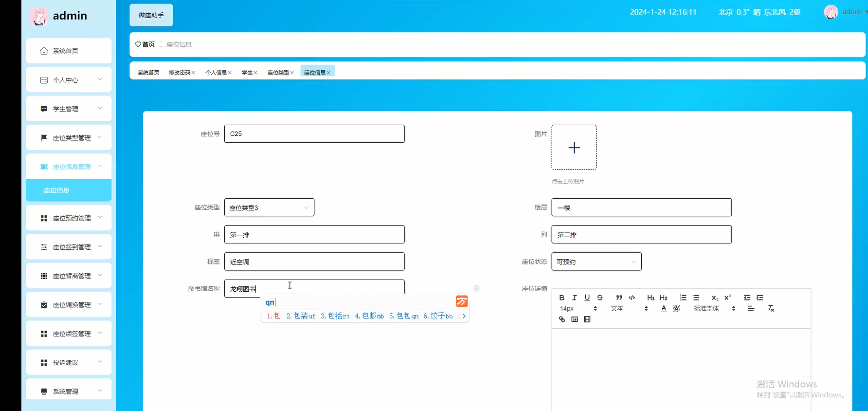Expand the 座位预约管理 sidebar menu
This screenshot has width=868, height=411.
coord(69,218)
